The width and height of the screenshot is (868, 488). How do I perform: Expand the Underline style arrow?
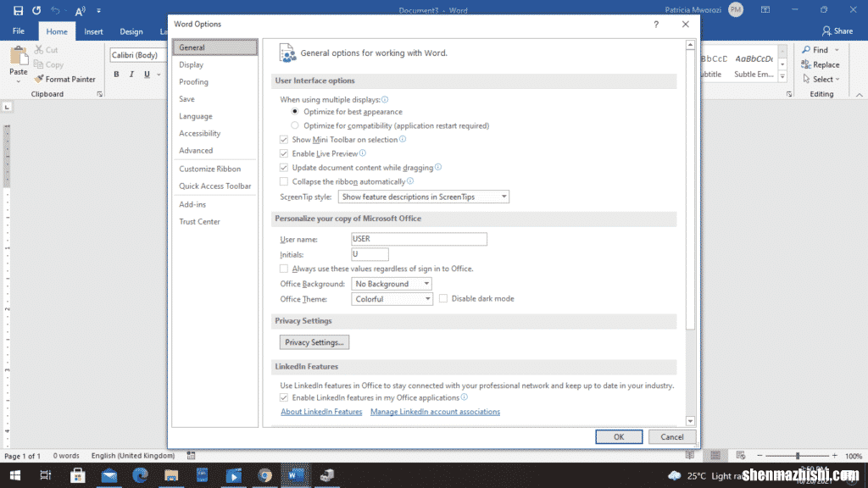(x=159, y=75)
